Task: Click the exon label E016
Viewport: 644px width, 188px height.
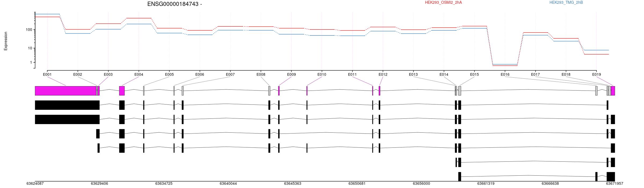Action: coord(505,74)
